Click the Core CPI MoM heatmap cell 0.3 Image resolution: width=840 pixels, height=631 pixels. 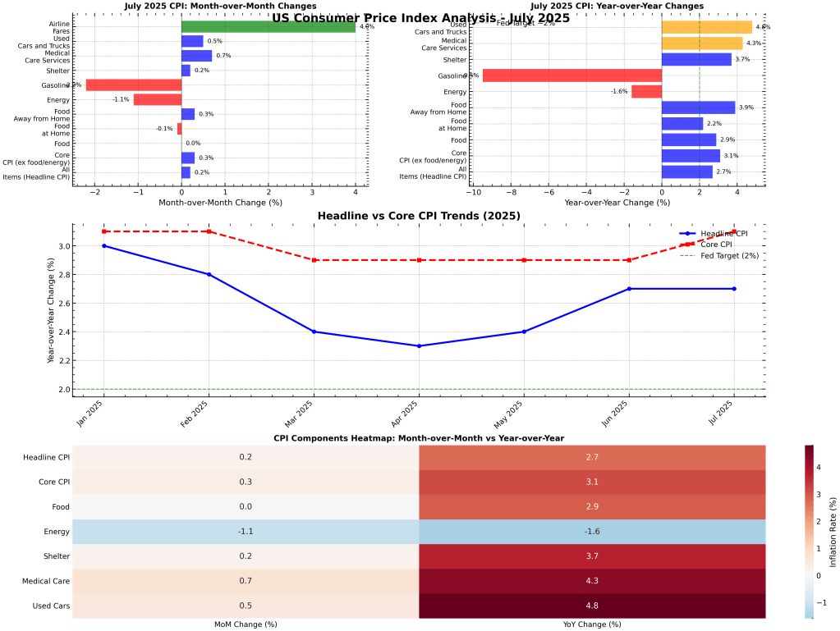click(246, 482)
